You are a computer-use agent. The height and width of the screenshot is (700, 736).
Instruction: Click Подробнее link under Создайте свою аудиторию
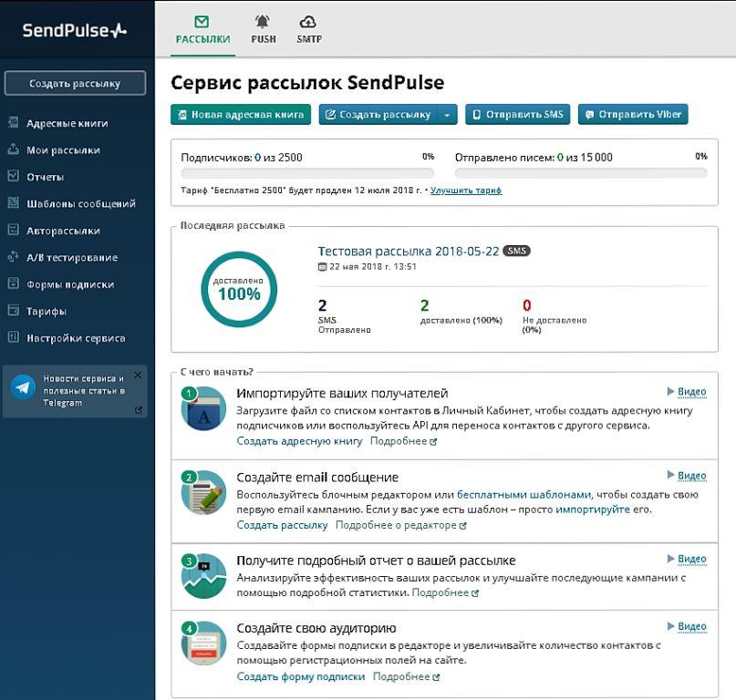coord(407,676)
